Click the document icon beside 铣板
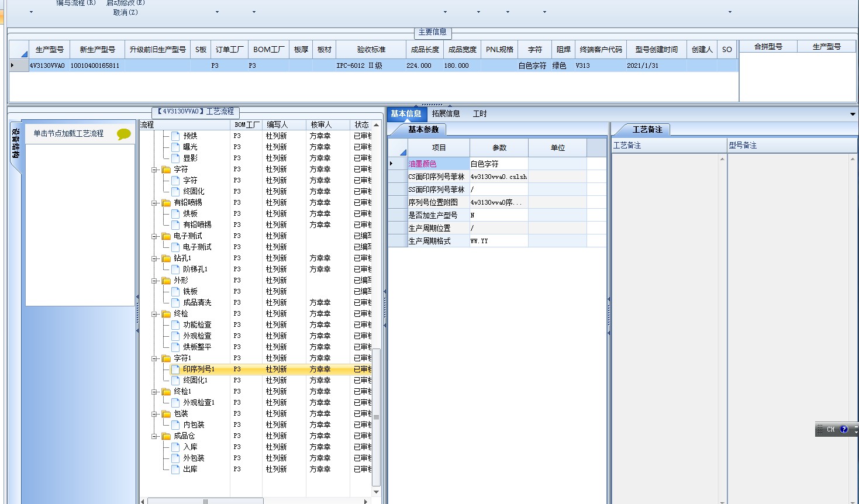859x504 pixels. [x=175, y=291]
